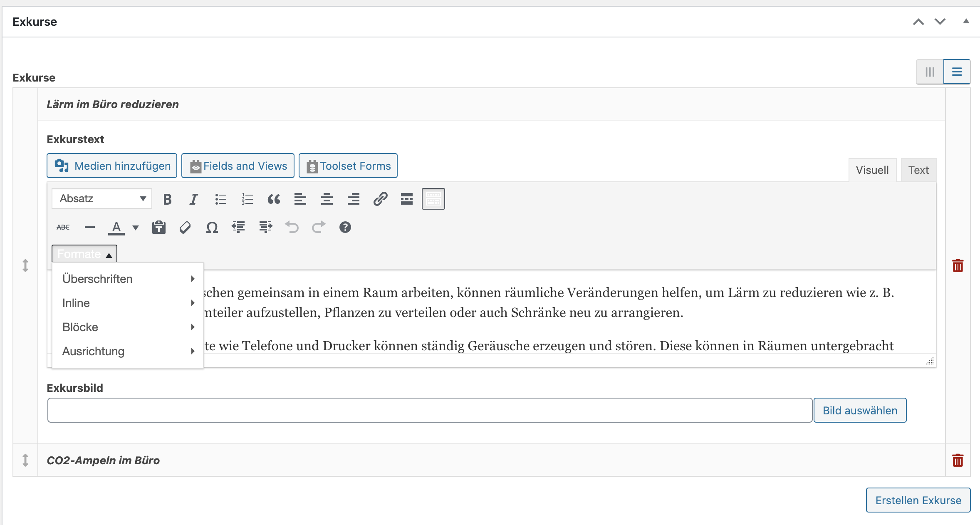Toggle italic formatting
Viewport: 980px width, 525px height.
pos(194,199)
